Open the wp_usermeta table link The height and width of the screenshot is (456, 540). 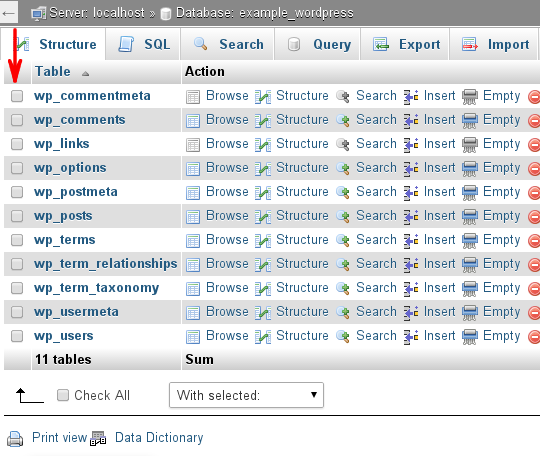tap(76, 312)
